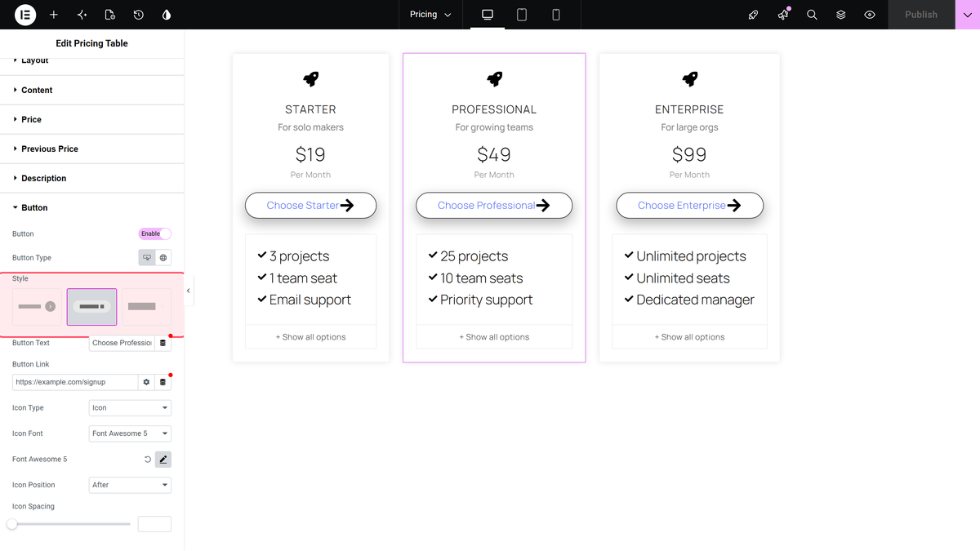980x551 pixels.
Task: Open link options gear for Button Link
Action: pyautogui.click(x=147, y=382)
